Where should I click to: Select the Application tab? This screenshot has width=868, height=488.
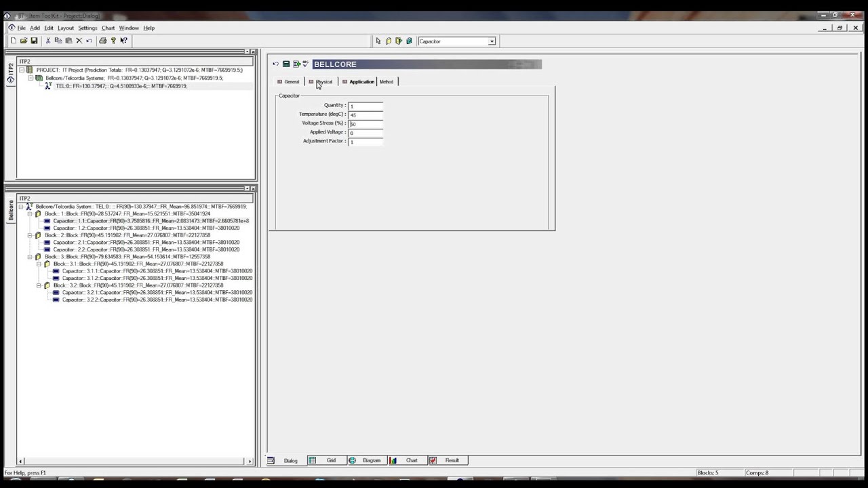click(x=358, y=82)
